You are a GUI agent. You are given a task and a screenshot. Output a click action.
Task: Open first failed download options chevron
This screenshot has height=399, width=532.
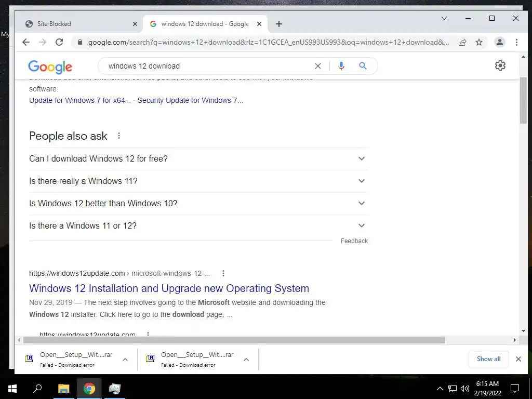coord(125,360)
